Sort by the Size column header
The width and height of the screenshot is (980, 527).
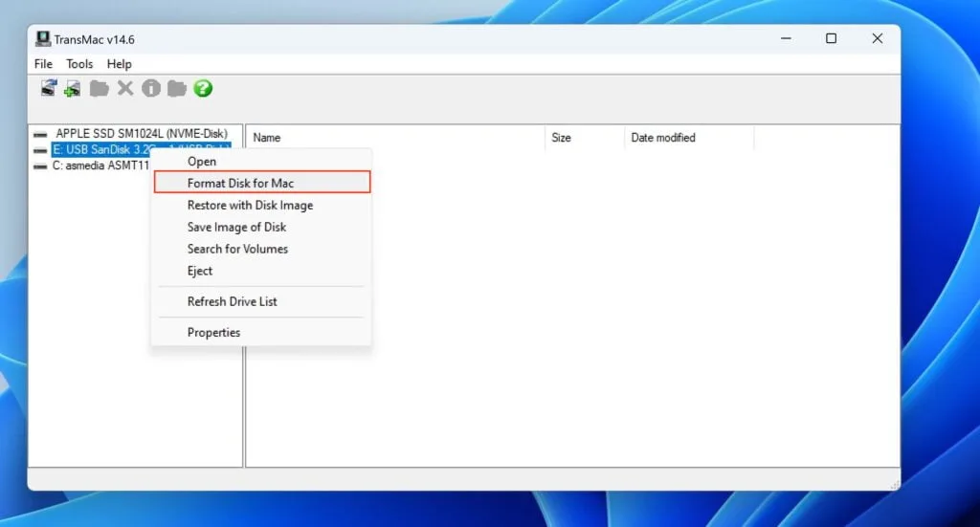pos(585,138)
